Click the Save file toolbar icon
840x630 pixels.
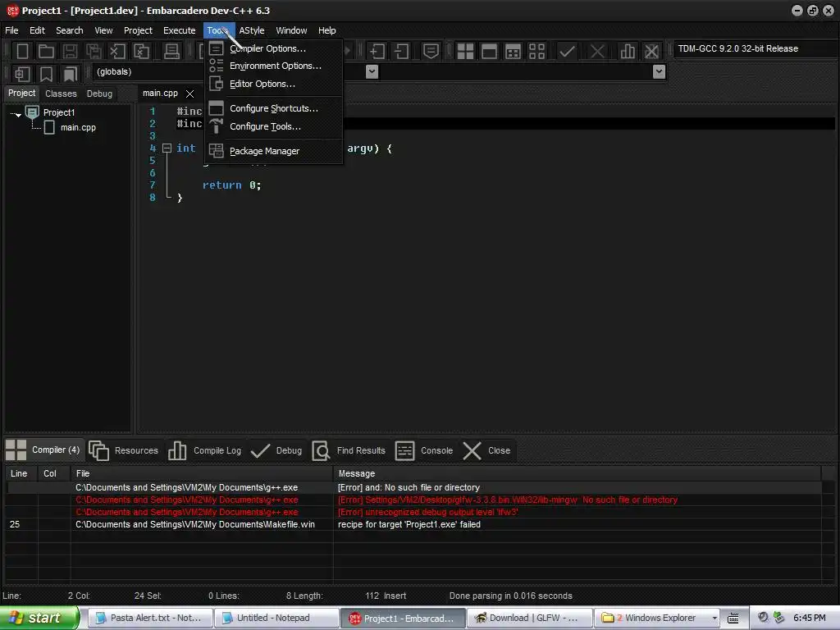(x=70, y=52)
